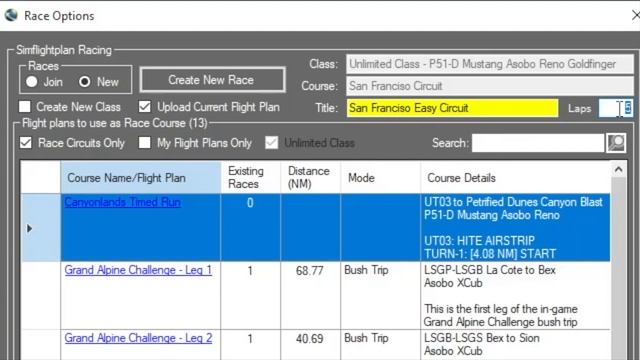Image resolution: width=640 pixels, height=360 pixels.
Task: Click the Create New Race button
Action: pos(212,80)
